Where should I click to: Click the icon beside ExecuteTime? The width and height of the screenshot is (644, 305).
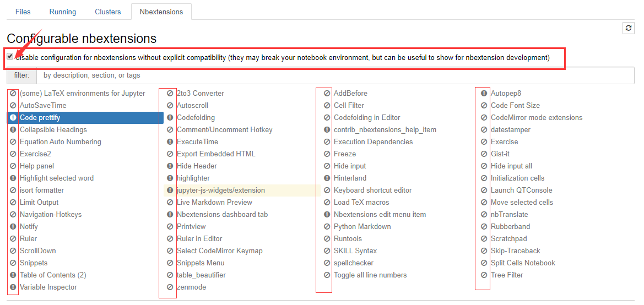pyautogui.click(x=170, y=142)
